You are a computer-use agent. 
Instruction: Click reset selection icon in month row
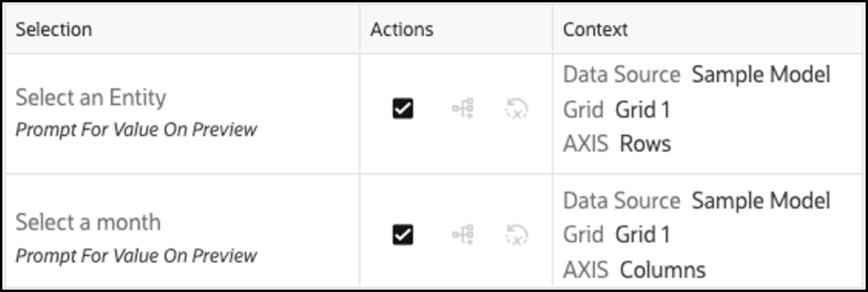click(516, 235)
